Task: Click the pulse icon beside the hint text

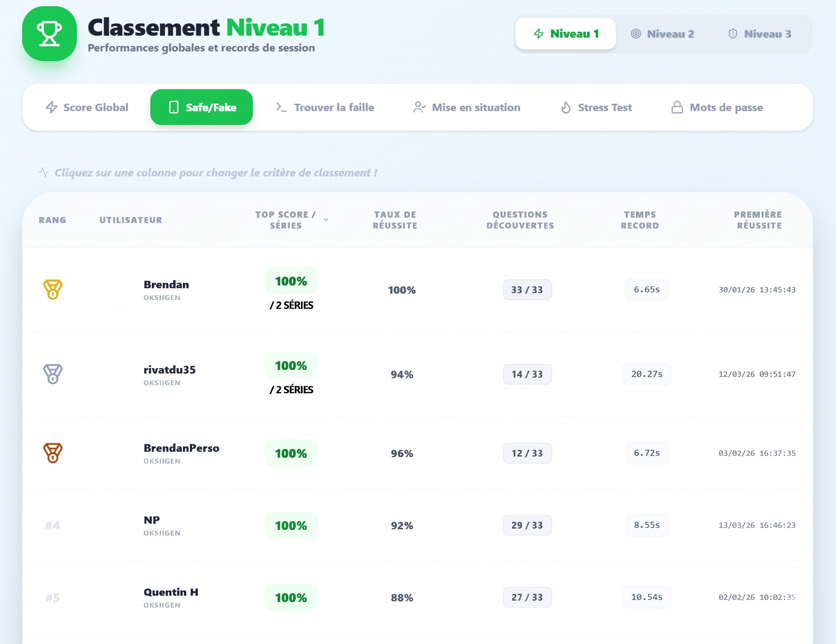Action: (44, 172)
